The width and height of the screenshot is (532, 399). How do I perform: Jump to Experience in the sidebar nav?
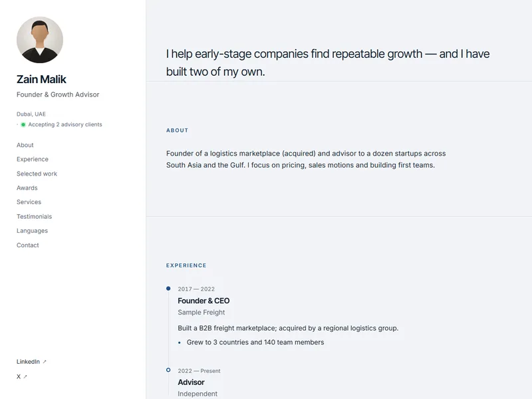click(33, 160)
